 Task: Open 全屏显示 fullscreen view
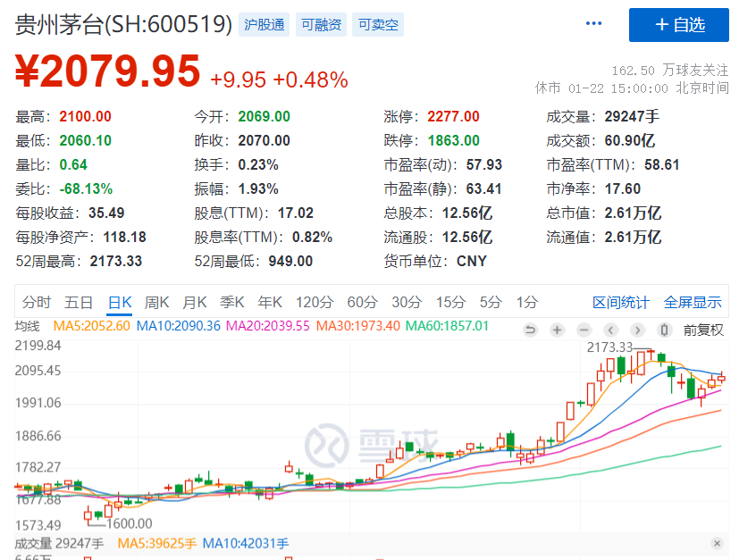pos(693,302)
